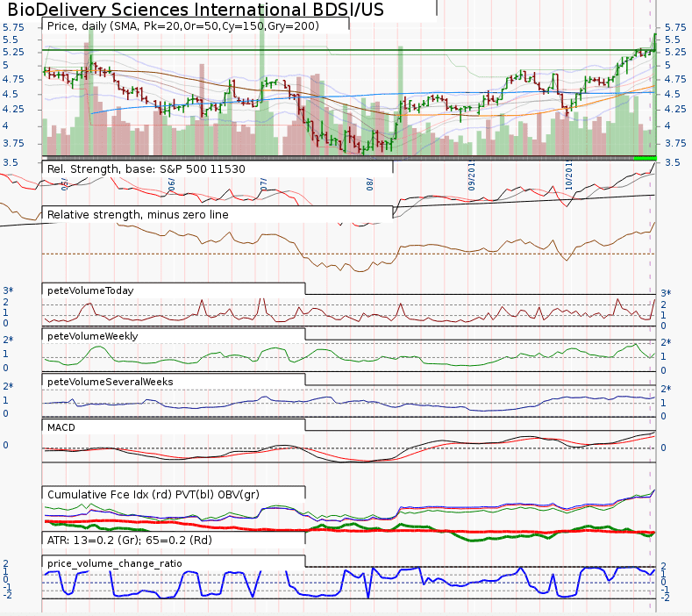Click 3* on the left peteVolumeToday axis
The image size is (692, 616).
point(9,290)
